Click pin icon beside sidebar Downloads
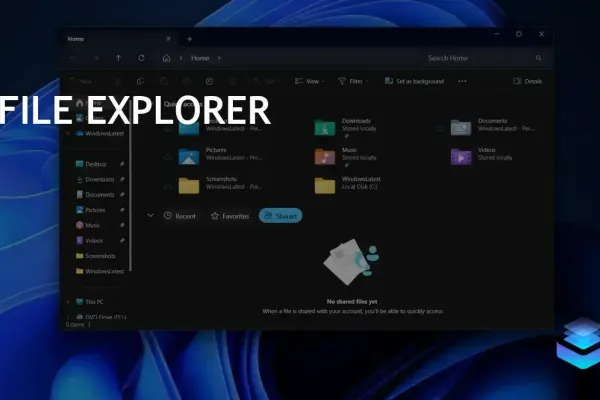The image size is (600, 400). click(122, 179)
